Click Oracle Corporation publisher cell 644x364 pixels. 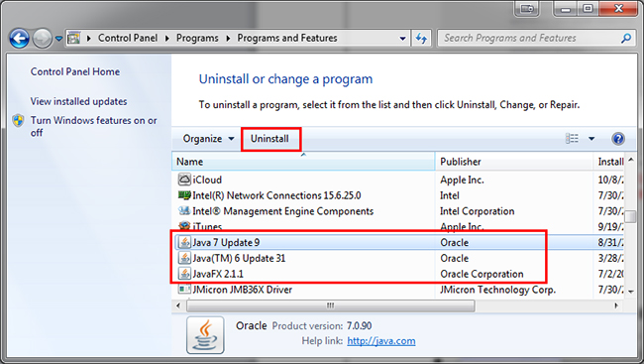click(482, 274)
